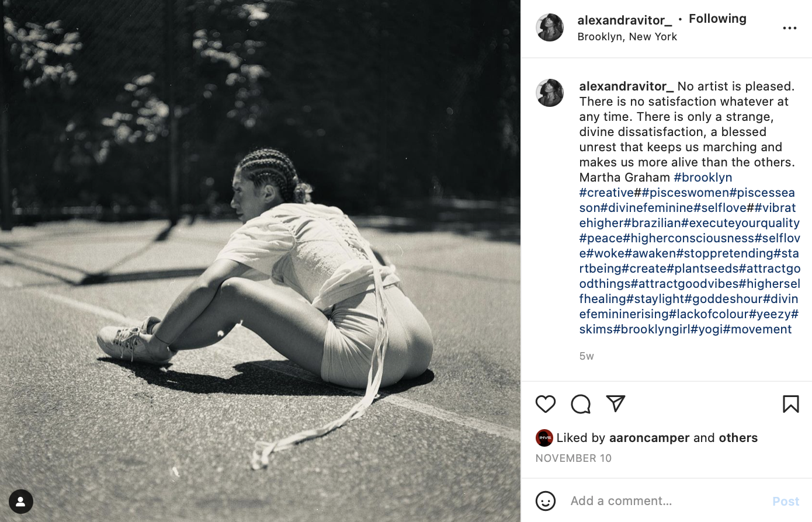Image resolution: width=812 pixels, height=522 pixels.
Task: Like the post with the heart icon
Action: point(546,404)
